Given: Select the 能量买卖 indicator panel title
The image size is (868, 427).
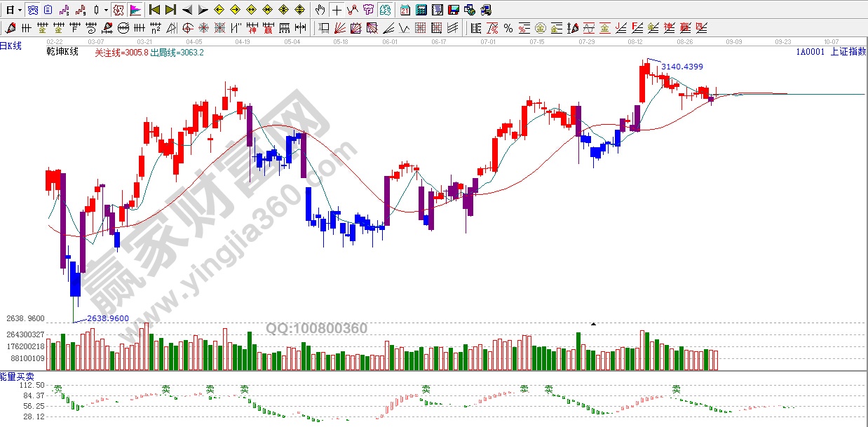Looking at the screenshot, I should (x=15, y=377).
